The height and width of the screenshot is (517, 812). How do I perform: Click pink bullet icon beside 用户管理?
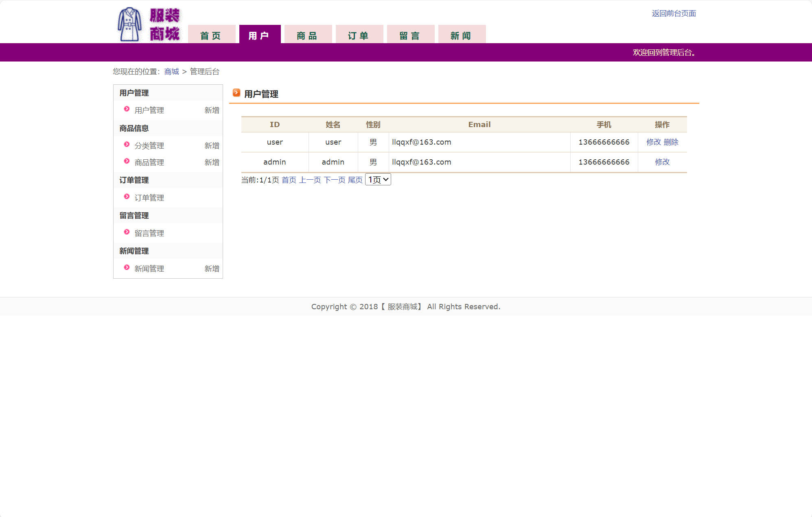(127, 109)
